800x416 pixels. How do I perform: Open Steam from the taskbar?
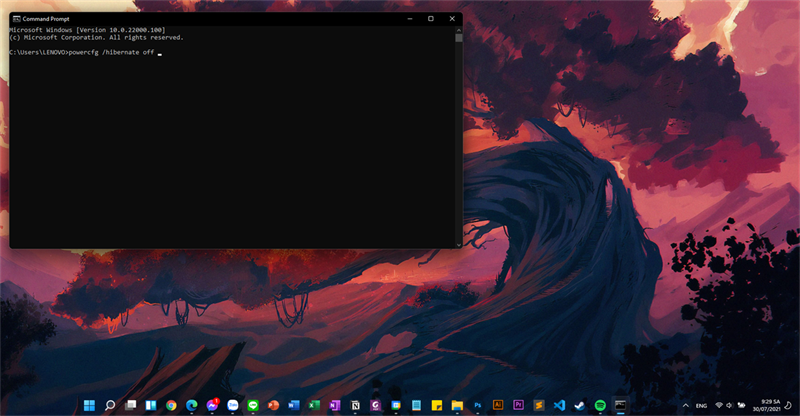click(580, 405)
